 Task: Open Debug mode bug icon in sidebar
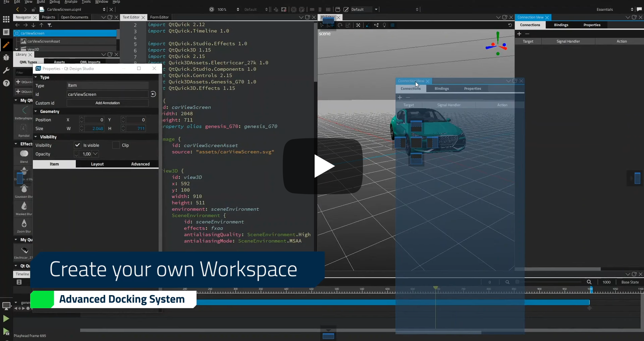point(6,58)
